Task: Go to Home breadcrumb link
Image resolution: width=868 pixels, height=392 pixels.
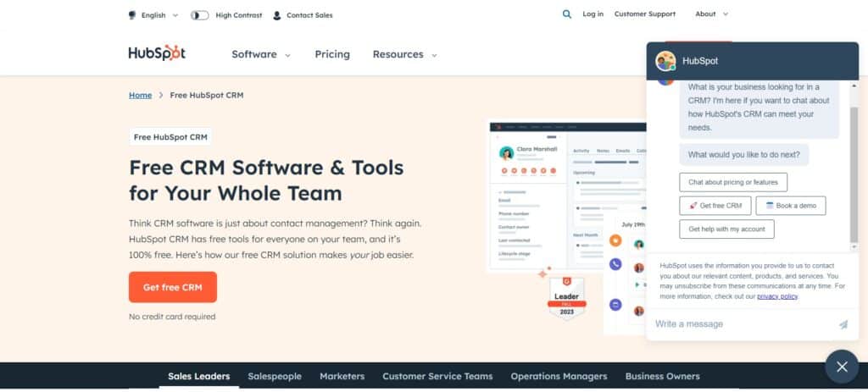Action: (140, 95)
